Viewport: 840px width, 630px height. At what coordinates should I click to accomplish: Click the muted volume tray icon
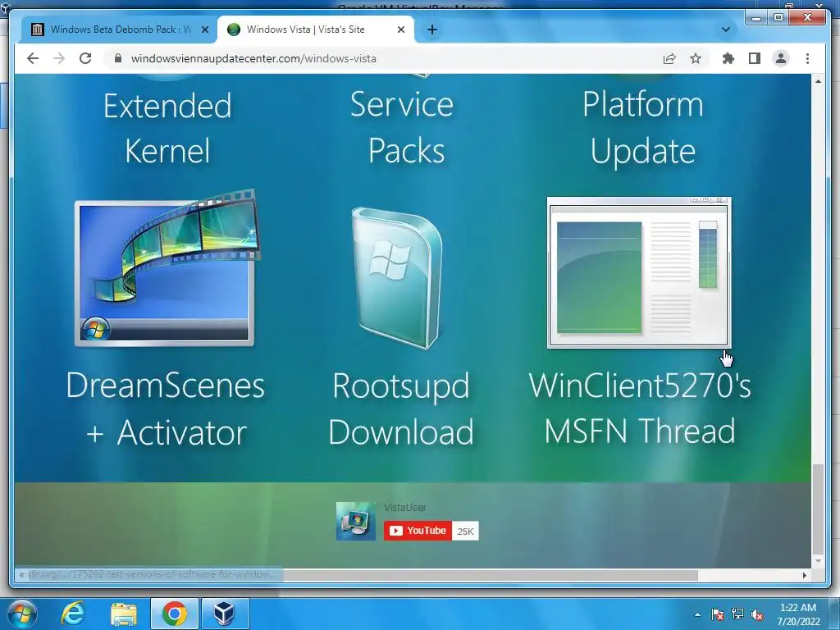tap(757, 614)
